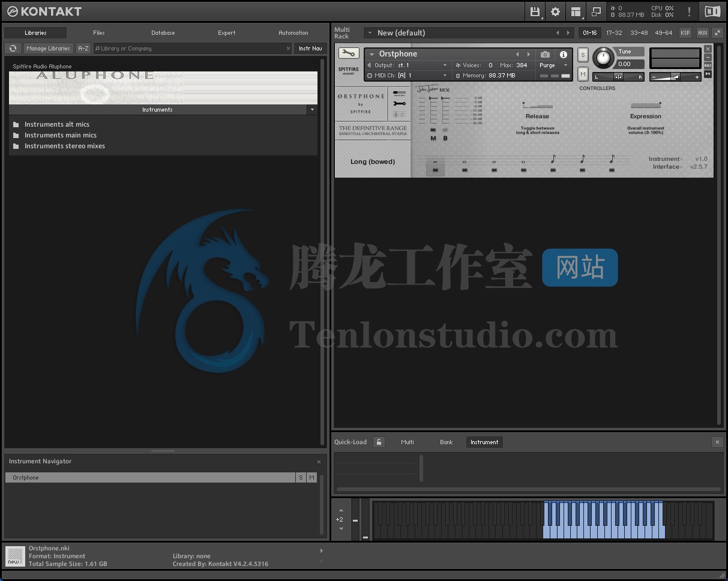Viewport: 728px width, 581px height.
Task: Select previous instrument arrow in Orstphone header
Action: click(517, 55)
